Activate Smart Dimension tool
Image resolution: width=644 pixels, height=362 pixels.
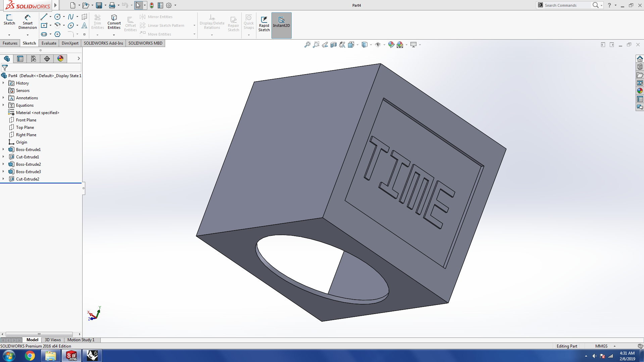(28, 22)
